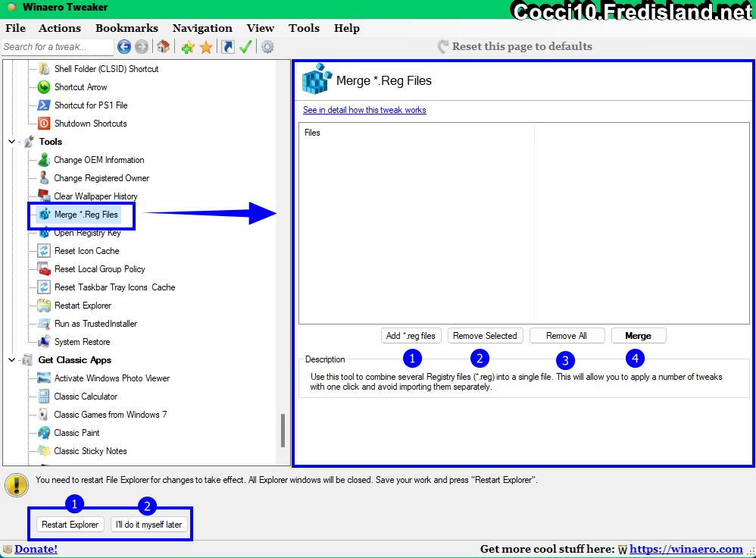The width and height of the screenshot is (756, 558).
Task: Open the File menu
Action: coord(15,28)
